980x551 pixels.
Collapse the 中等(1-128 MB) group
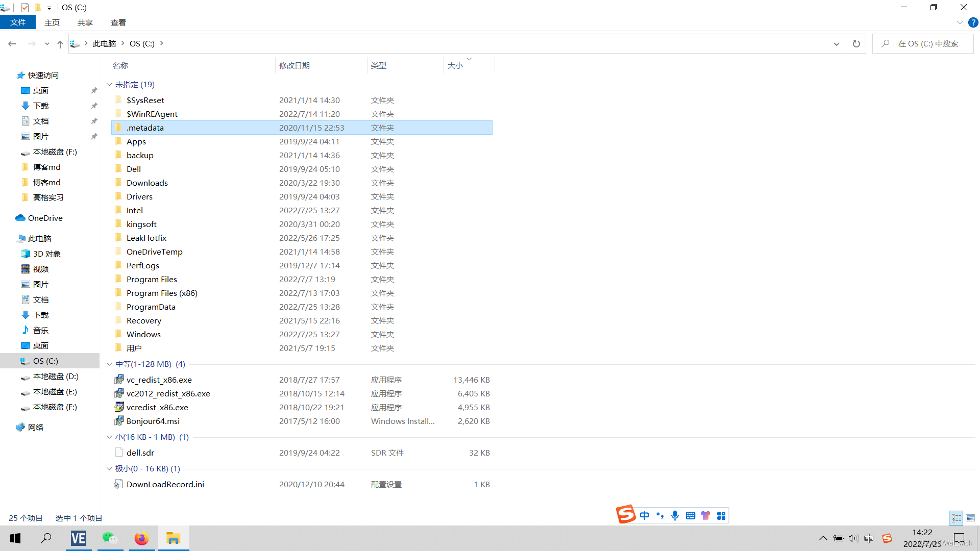point(109,364)
